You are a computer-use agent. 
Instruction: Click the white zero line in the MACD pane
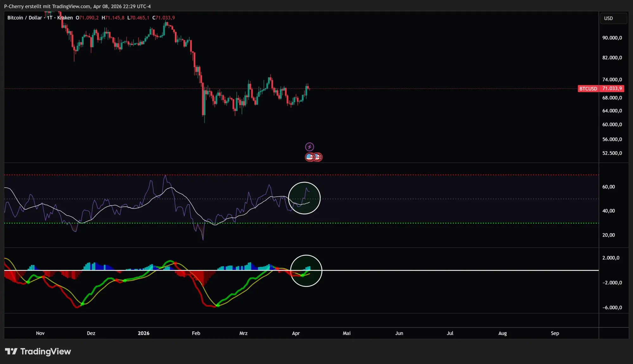pos(443,270)
